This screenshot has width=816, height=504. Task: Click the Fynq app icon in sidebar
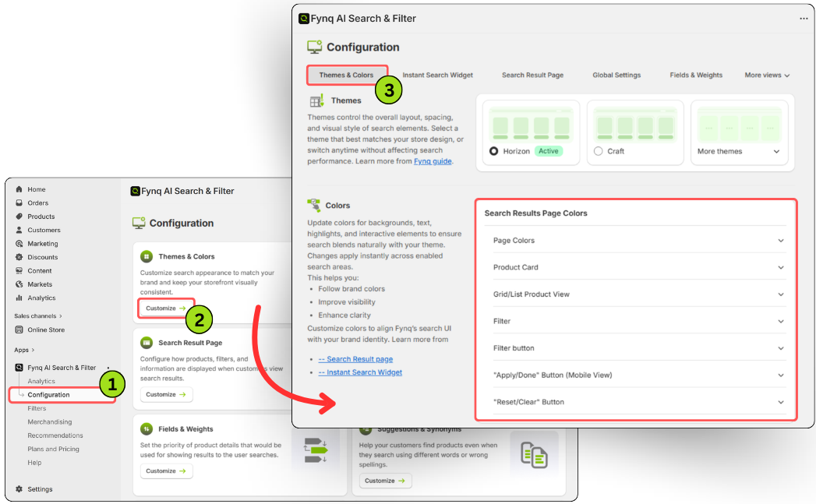pyautogui.click(x=19, y=368)
